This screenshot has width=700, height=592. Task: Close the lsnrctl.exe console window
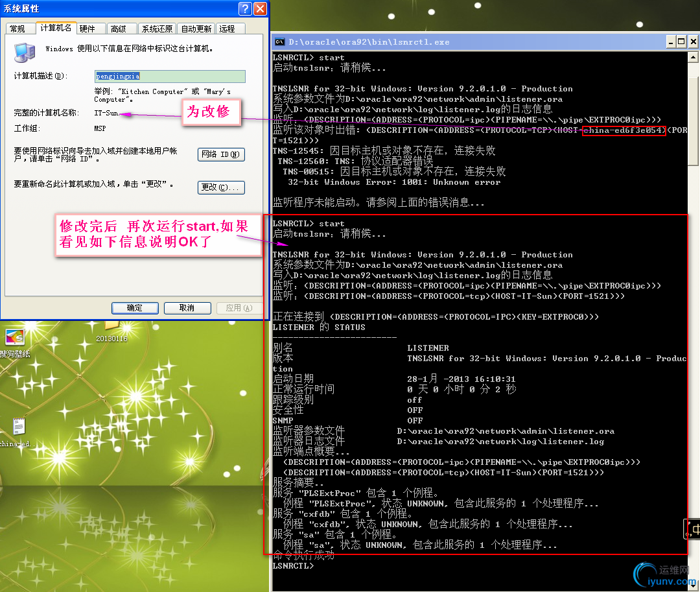(694, 42)
